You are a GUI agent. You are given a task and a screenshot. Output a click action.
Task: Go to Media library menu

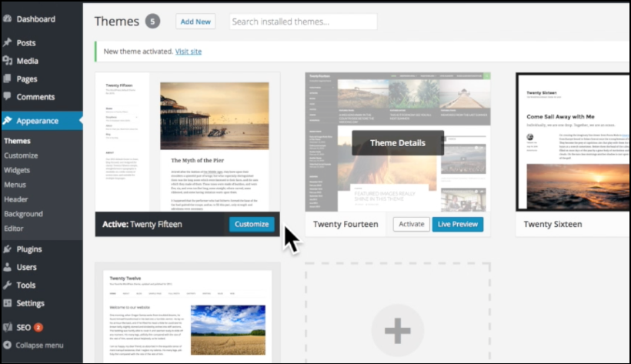click(28, 61)
